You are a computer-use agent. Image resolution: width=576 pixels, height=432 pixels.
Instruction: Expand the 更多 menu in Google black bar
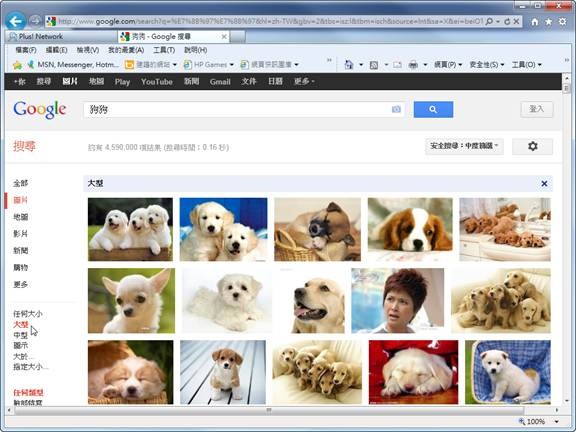(304, 82)
